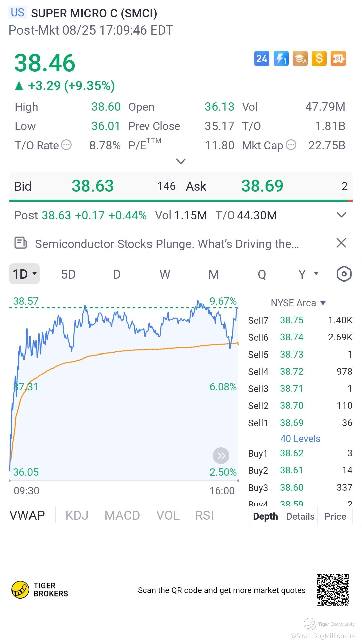
Task: Open T/O Rate info bubble icon
Action: coord(67,145)
